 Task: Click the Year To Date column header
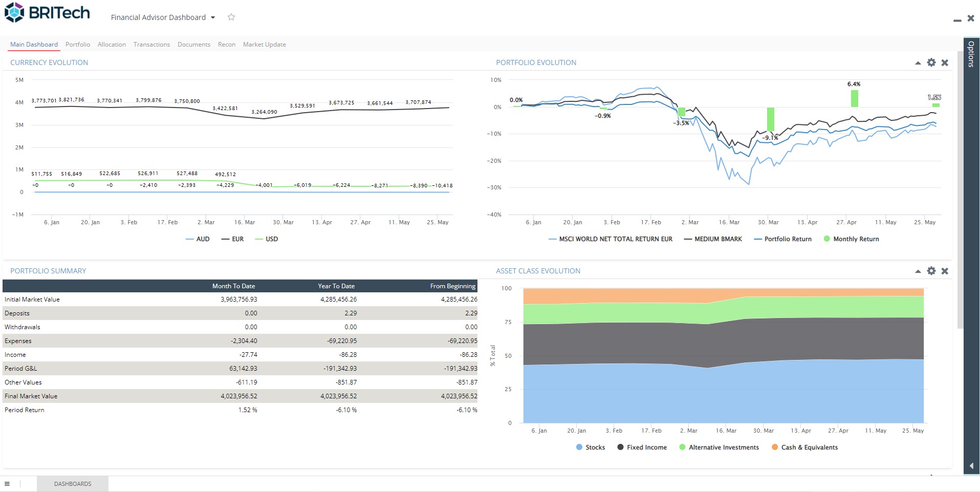pyautogui.click(x=336, y=286)
